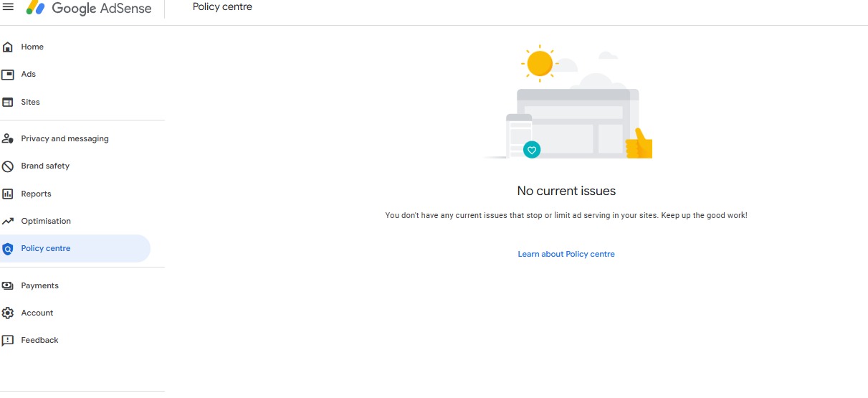Open Privacy and messaging icon
This screenshot has height=398, width=868.
tap(8, 138)
